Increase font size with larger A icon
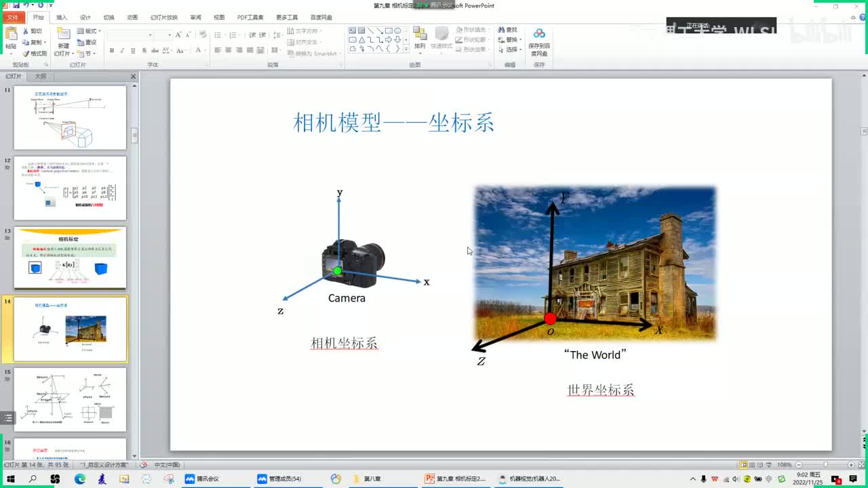Viewport: 868px width, 488px height. pos(178,35)
